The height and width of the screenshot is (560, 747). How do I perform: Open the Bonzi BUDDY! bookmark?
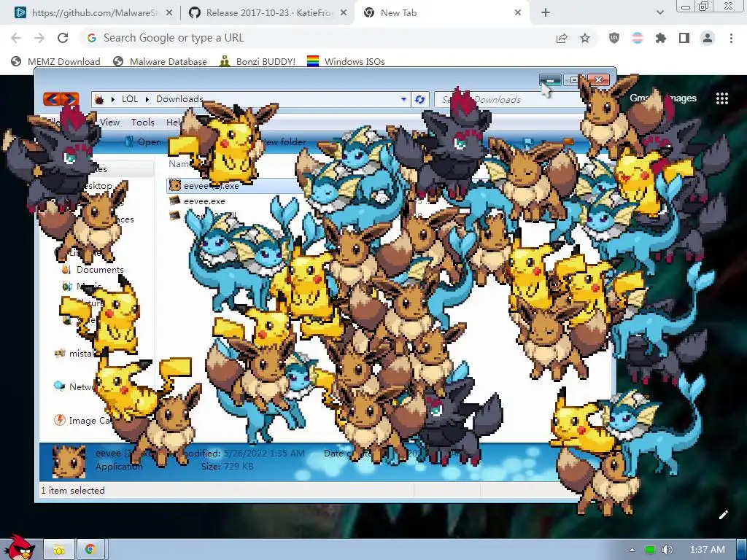[258, 61]
